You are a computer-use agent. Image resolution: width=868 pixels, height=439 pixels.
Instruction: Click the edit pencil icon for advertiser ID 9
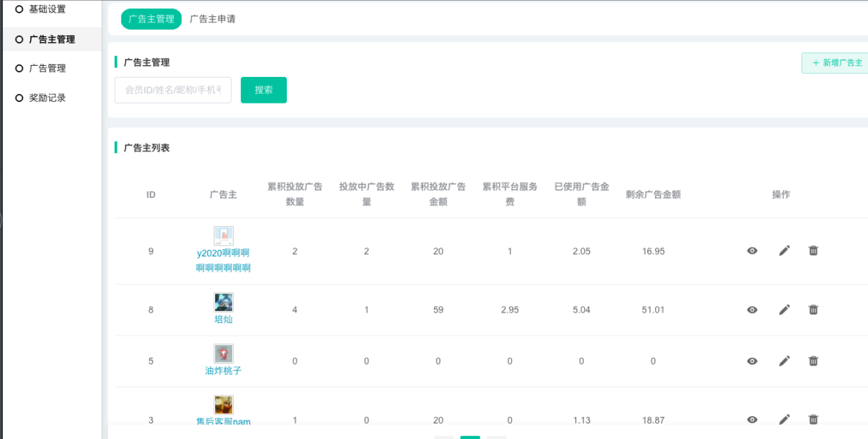tap(784, 251)
